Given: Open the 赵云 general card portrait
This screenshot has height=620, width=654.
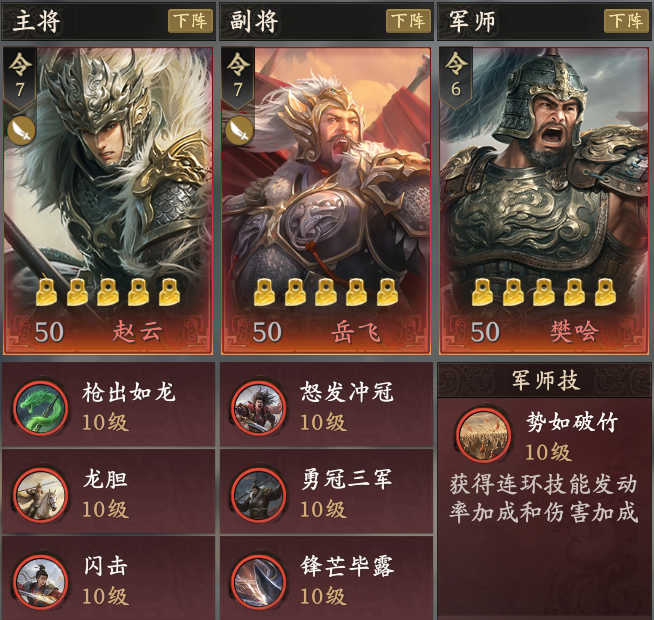Looking at the screenshot, I should (108, 201).
